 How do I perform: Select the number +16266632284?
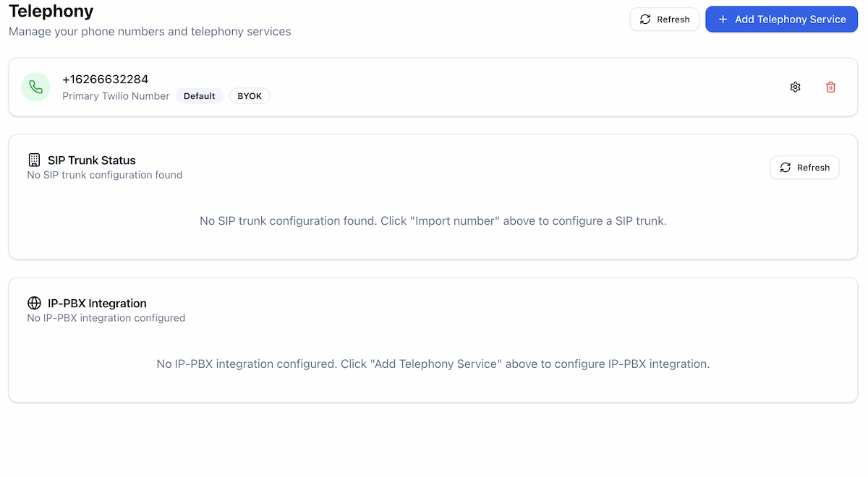[106, 79]
